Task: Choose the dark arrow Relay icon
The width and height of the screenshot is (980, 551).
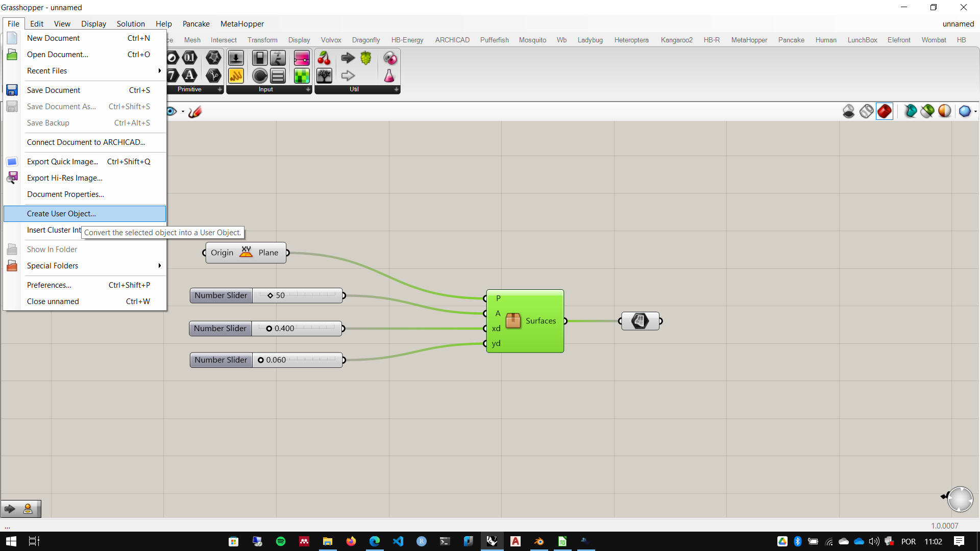Action: click(x=348, y=58)
